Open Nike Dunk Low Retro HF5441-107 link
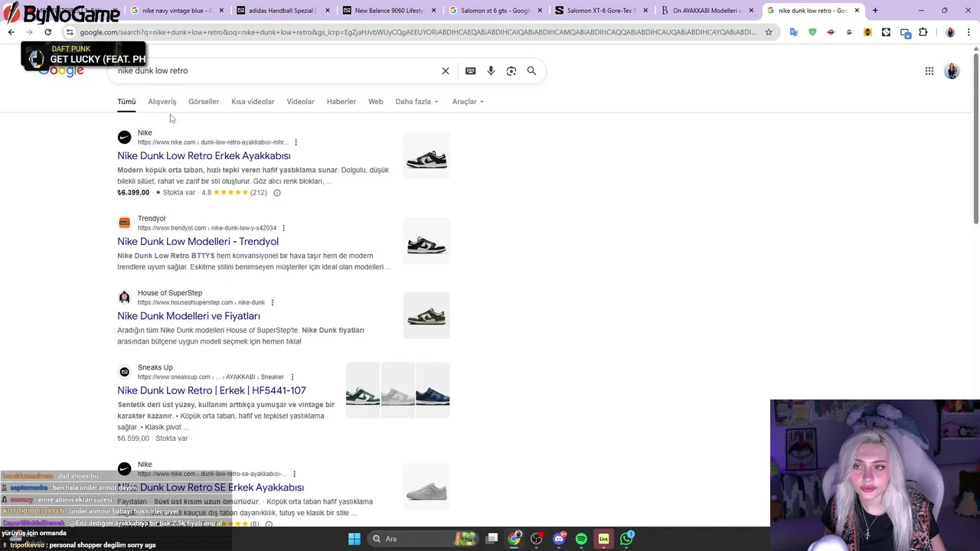This screenshot has width=980, height=551. [x=211, y=390]
